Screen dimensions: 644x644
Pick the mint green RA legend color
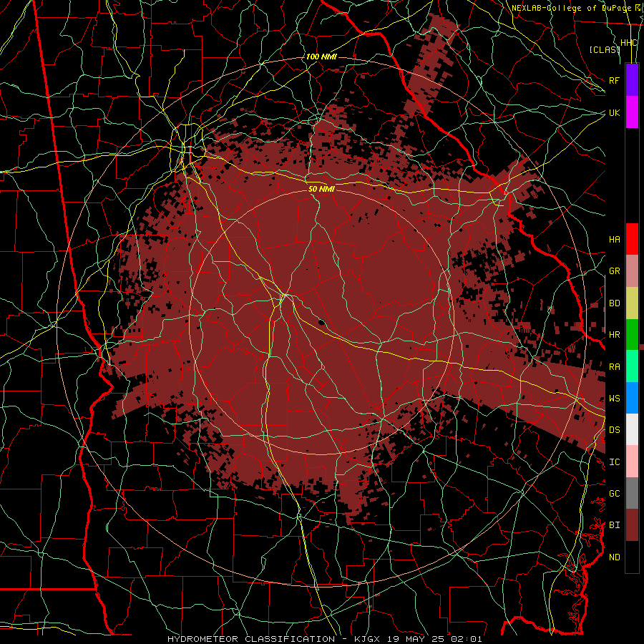coord(632,366)
